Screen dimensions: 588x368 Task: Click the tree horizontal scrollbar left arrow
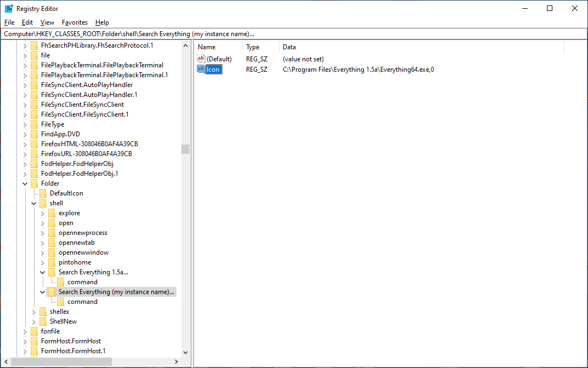(x=6, y=361)
